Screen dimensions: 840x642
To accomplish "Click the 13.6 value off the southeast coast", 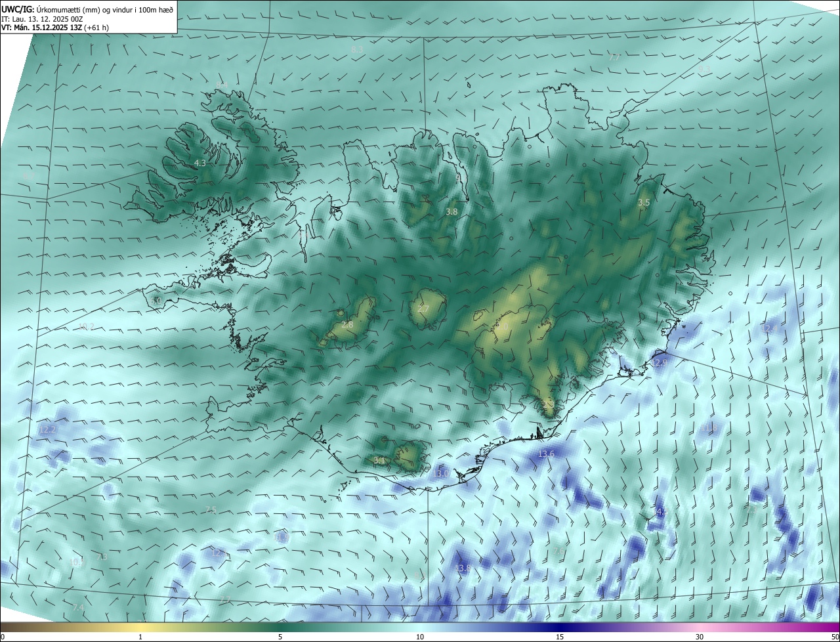I will pos(546,454).
